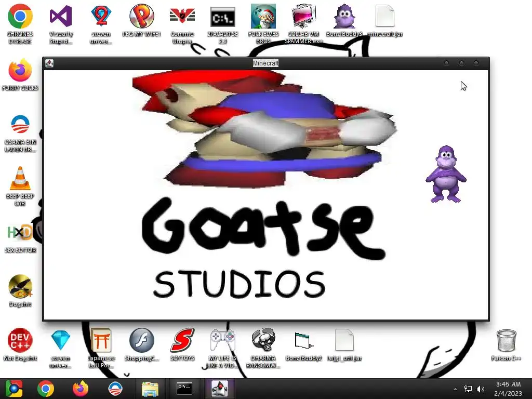Open File Explorer from the taskbar

[x=150, y=389]
